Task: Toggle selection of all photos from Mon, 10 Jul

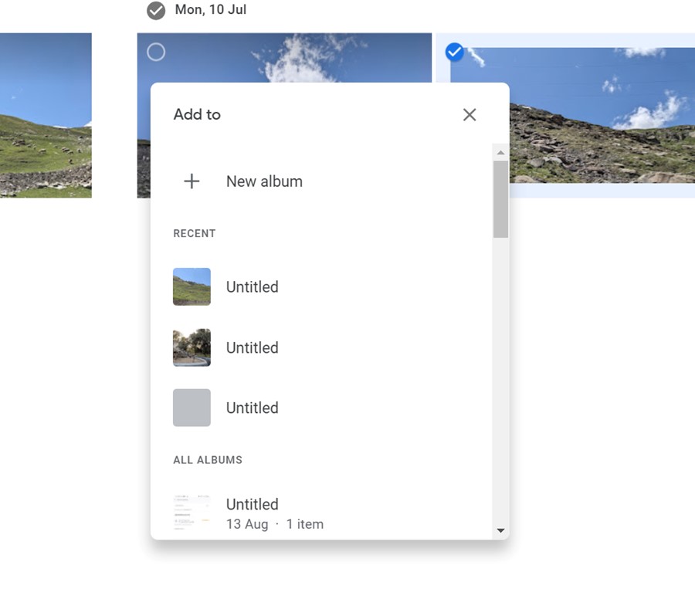Action: coord(157,10)
